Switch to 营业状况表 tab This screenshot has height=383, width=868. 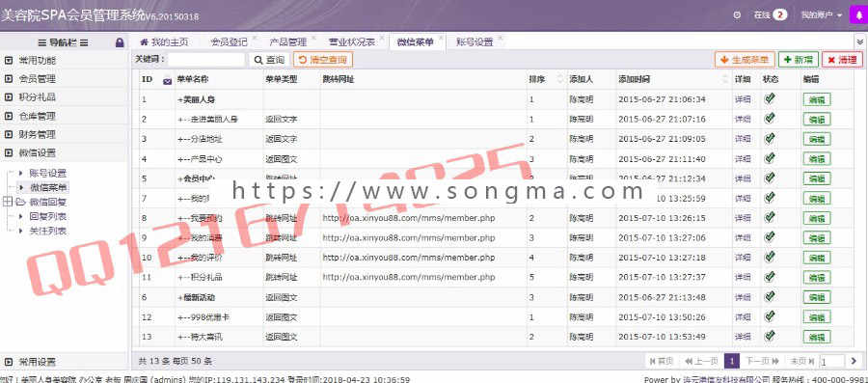pos(352,42)
